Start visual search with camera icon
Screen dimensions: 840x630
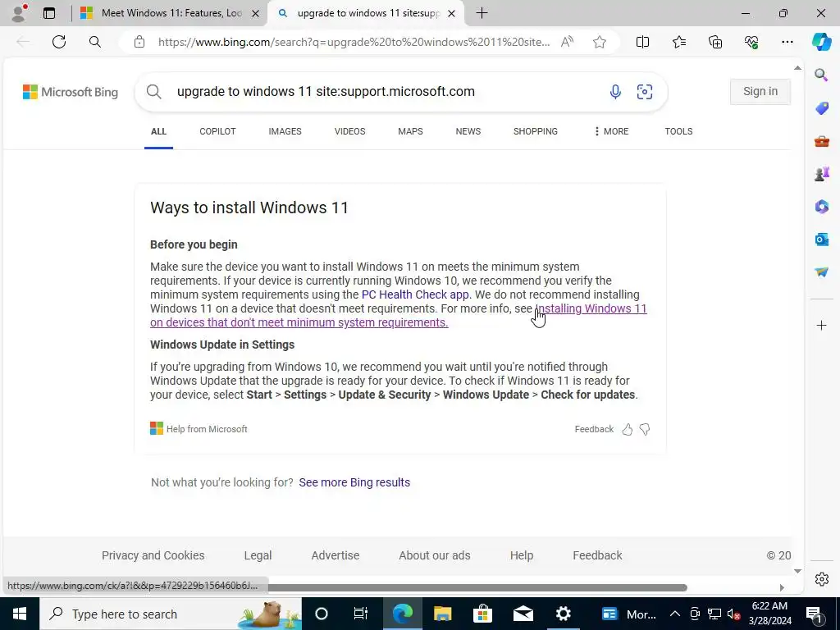[x=645, y=92]
